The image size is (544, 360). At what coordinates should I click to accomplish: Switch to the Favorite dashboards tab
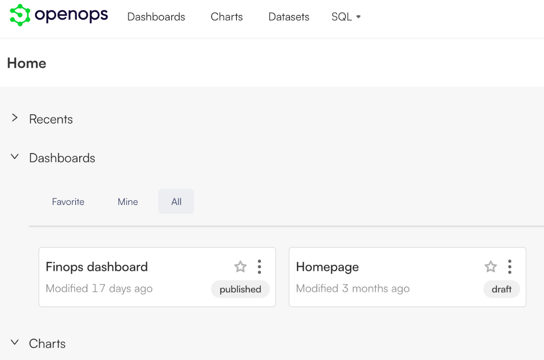tap(68, 202)
